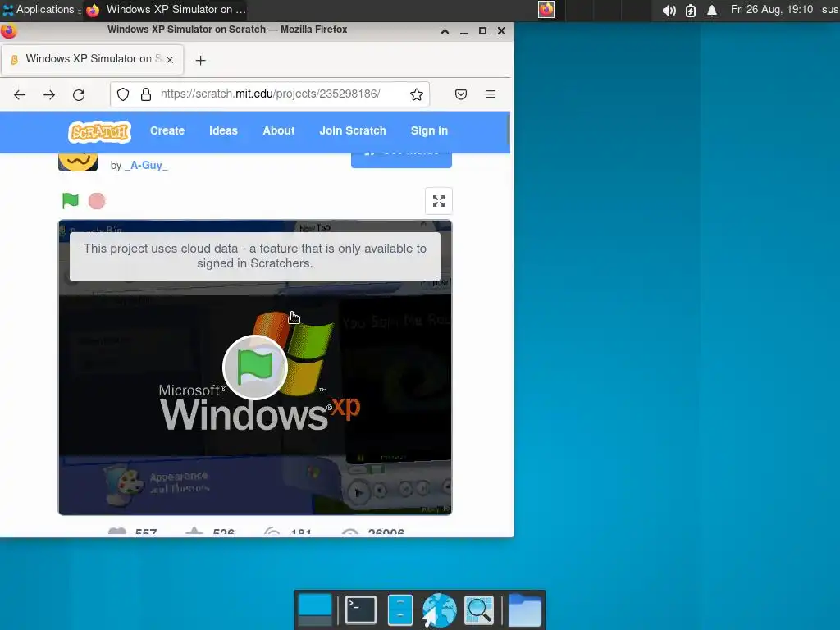Start the project with the large center green flag
Screen dimensions: 840x630
click(255, 367)
